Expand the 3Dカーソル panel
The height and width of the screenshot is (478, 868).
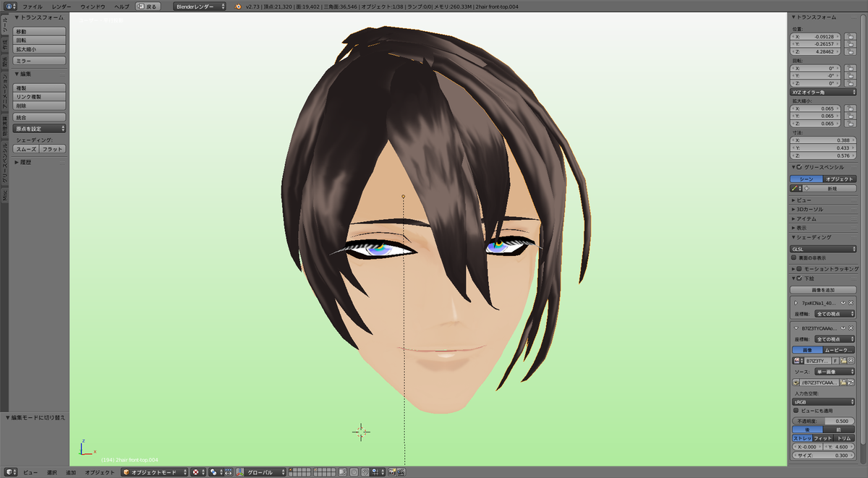809,209
